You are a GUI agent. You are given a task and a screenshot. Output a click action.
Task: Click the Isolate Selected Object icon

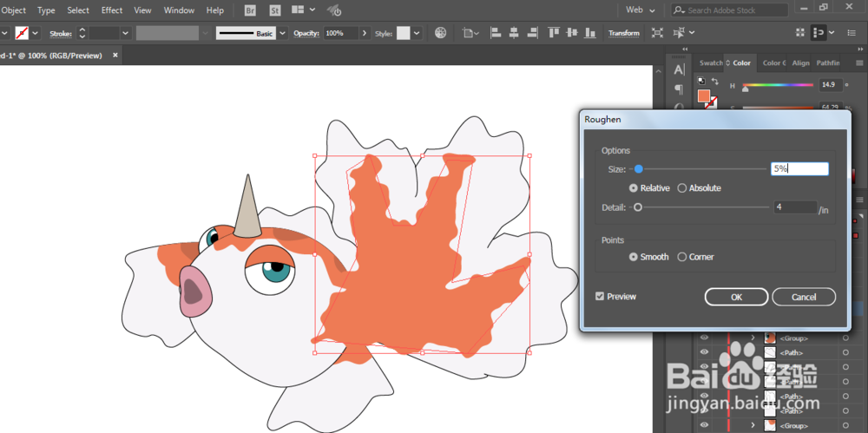(x=657, y=33)
